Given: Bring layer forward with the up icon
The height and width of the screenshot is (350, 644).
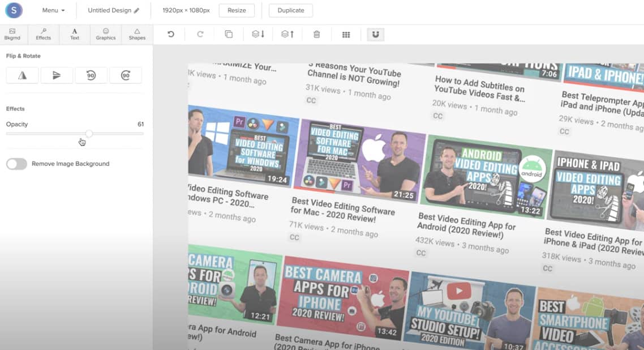Looking at the screenshot, I should click(x=287, y=35).
